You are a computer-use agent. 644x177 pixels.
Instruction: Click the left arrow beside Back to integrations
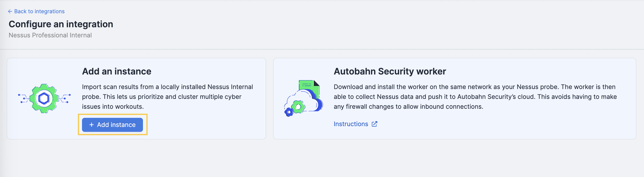[x=10, y=11]
